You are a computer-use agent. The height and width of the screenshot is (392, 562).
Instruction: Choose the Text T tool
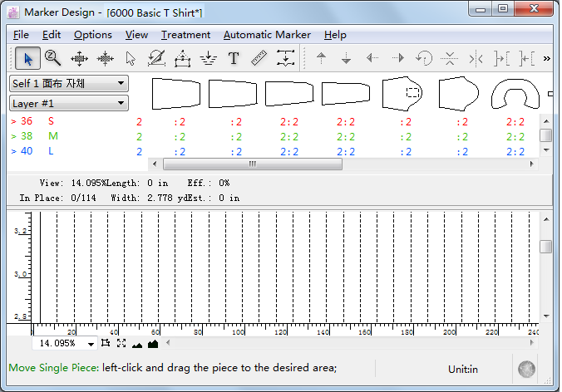point(234,58)
